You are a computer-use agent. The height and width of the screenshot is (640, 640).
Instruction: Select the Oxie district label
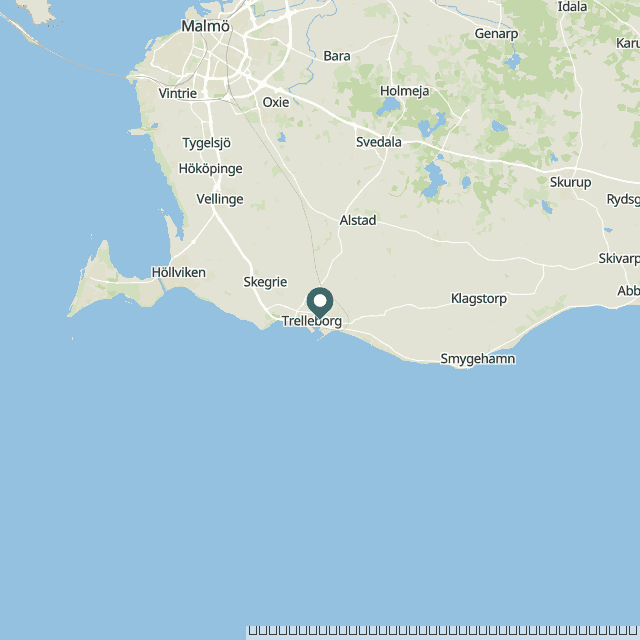(x=276, y=102)
